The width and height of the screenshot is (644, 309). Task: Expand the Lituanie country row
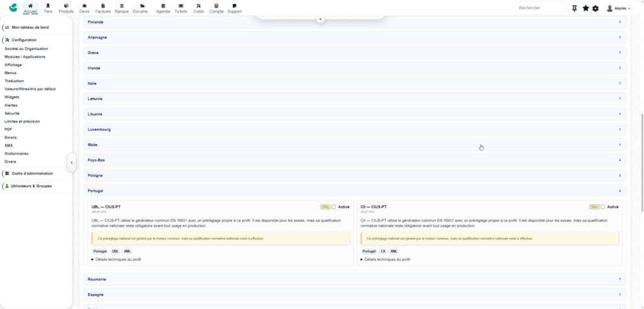click(x=355, y=114)
